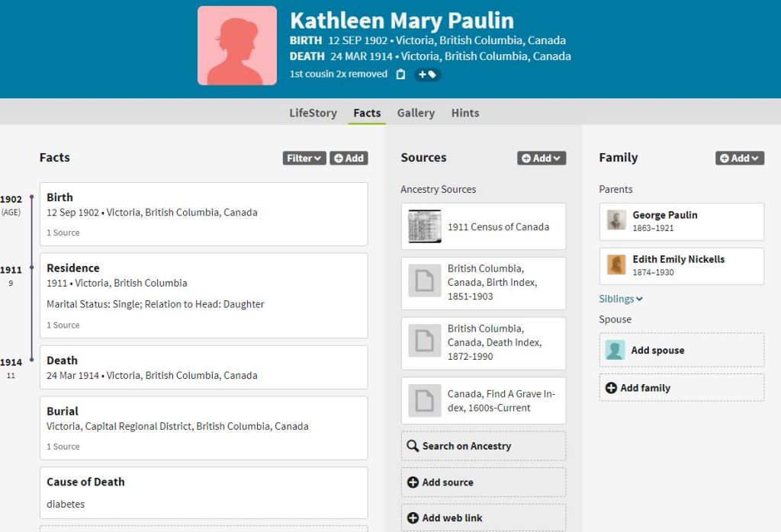Click the Find A Grave document icon

coord(425,401)
